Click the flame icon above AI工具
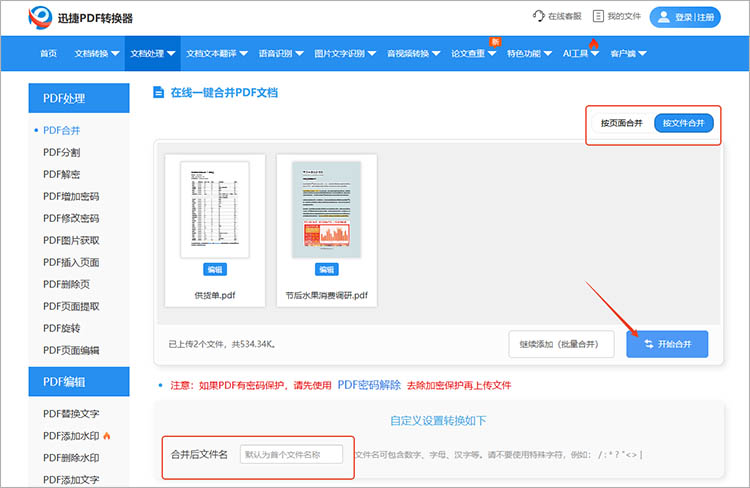 pos(594,44)
